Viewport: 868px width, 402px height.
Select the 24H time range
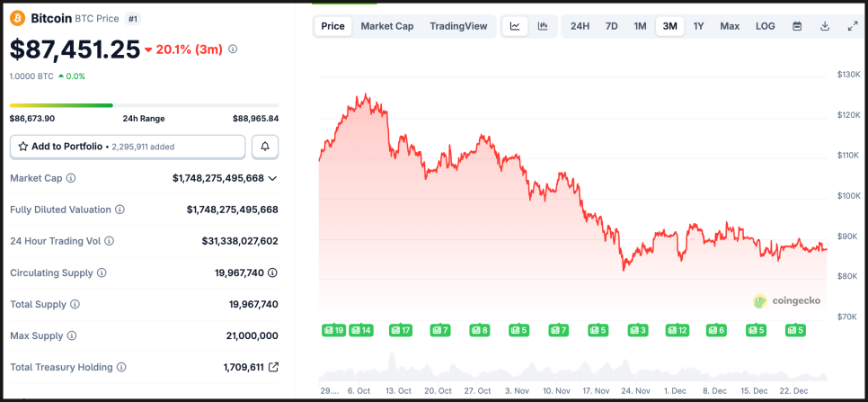pos(580,26)
